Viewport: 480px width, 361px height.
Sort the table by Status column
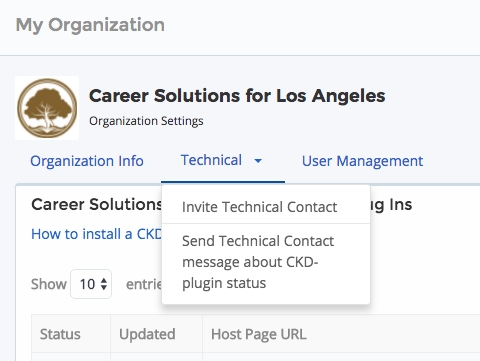tap(71, 334)
